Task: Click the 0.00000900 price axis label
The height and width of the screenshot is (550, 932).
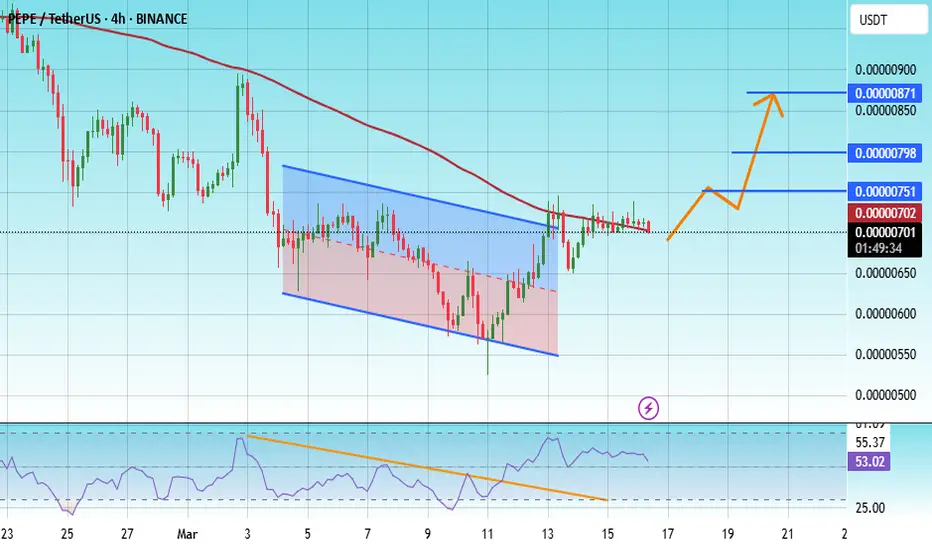Action: (885, 70)
